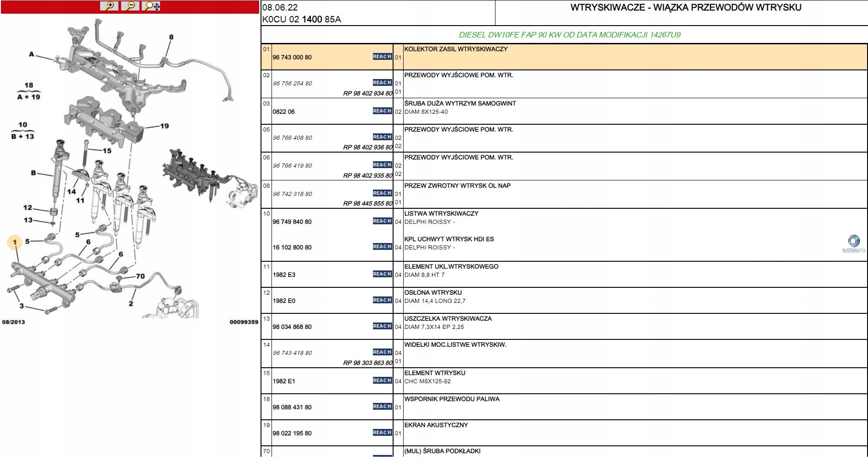The width and height of the screenshot is (868, 460).
Task: Click callout 70 in the diagram
Action: pyautogui.click(x=140, y=276)
